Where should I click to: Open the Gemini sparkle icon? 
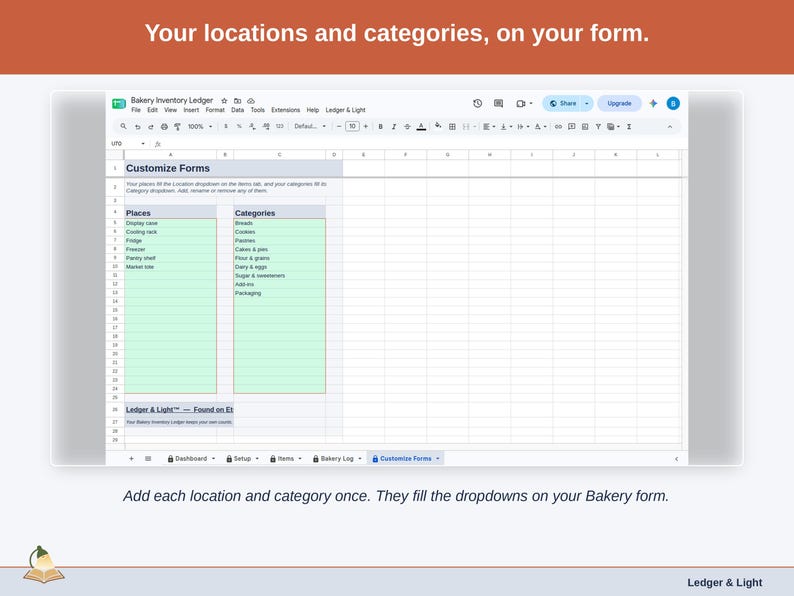click(653, 103)
